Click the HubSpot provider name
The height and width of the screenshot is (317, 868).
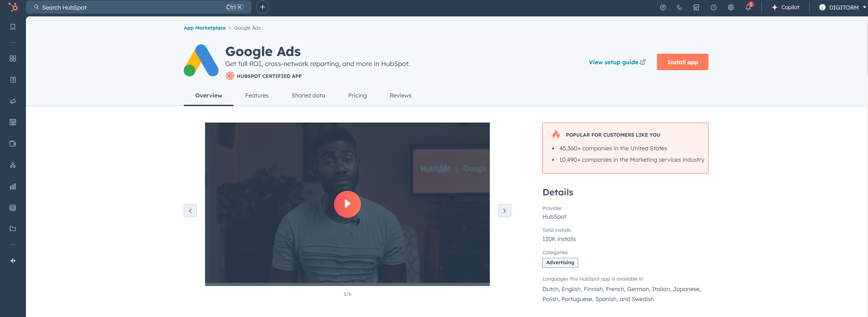[x=554, y=217]
